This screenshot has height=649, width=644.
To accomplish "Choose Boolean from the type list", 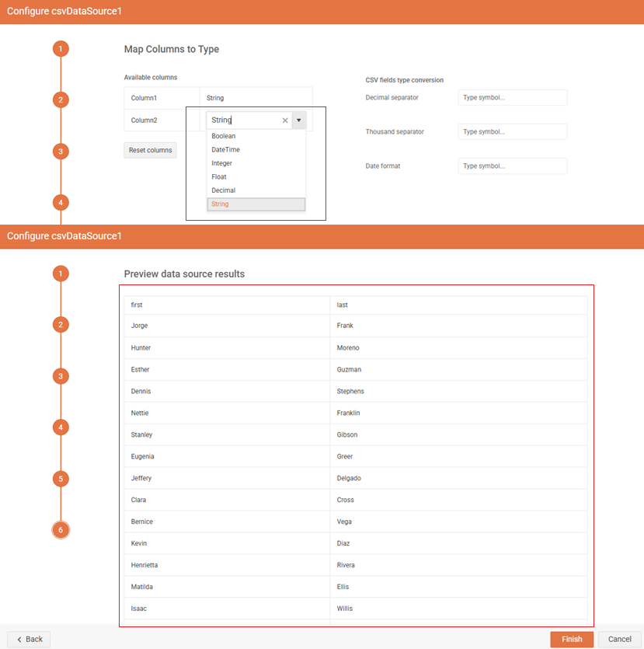I will tap(256, 136).
